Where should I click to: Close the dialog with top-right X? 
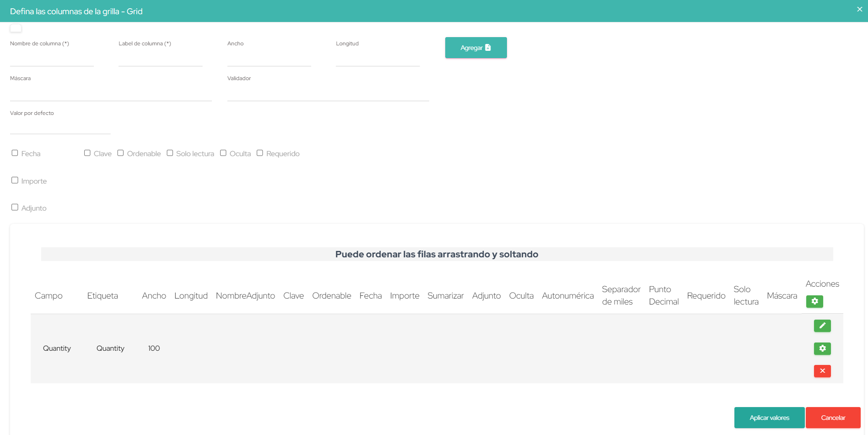point(859,9)
